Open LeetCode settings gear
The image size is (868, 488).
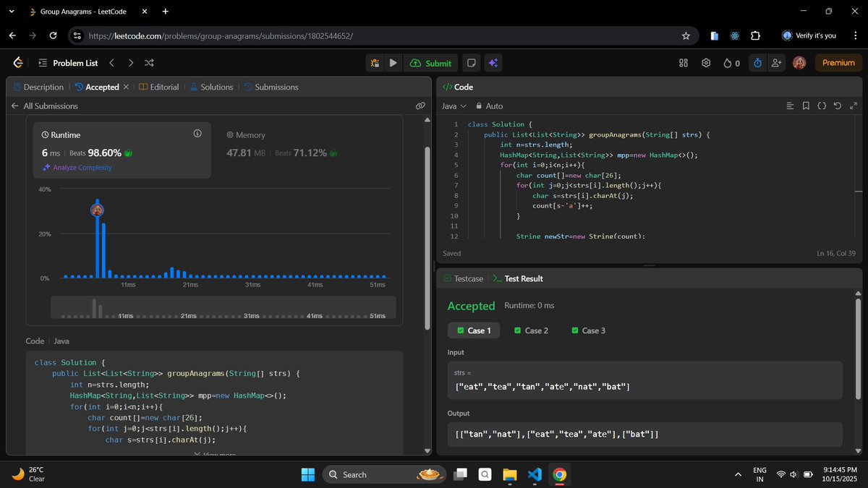point(706,63)
